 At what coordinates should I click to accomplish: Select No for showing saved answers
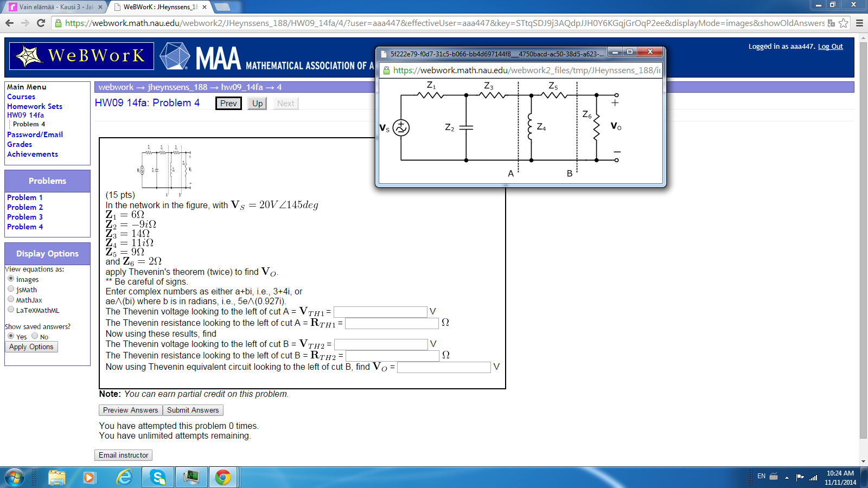pos(35,336)
